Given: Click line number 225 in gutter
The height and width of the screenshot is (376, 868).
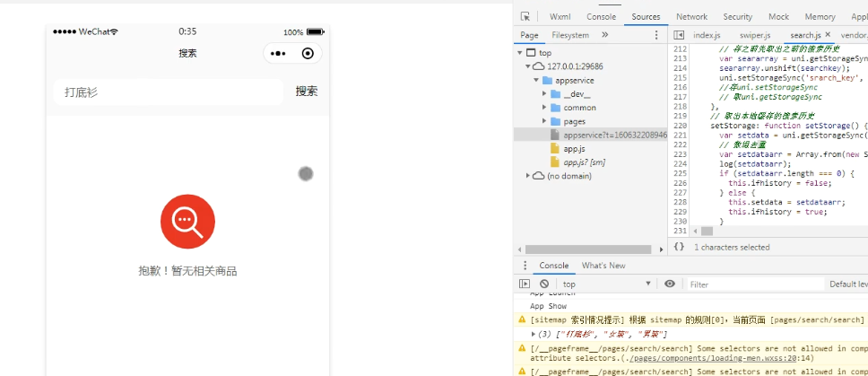Looking at the screenshot, I should [681, 173].
